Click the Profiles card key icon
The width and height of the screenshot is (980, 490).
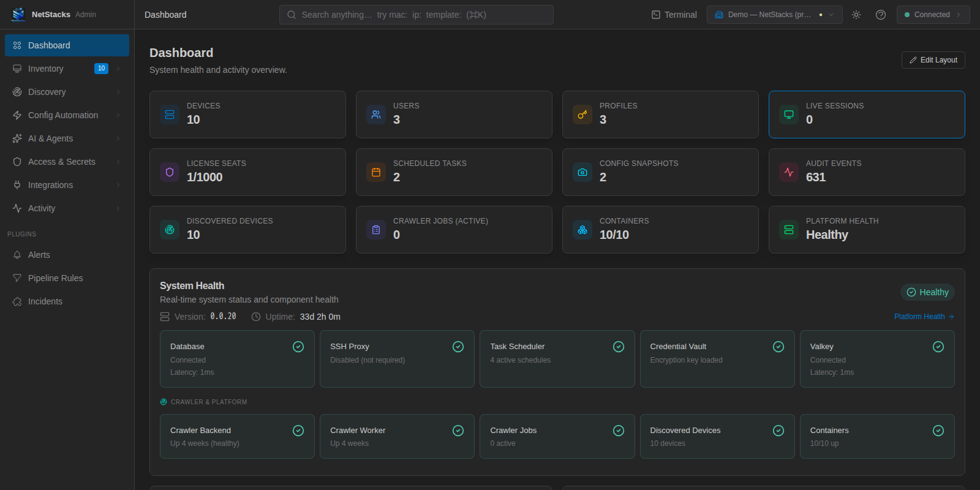(x=582, y=115)
